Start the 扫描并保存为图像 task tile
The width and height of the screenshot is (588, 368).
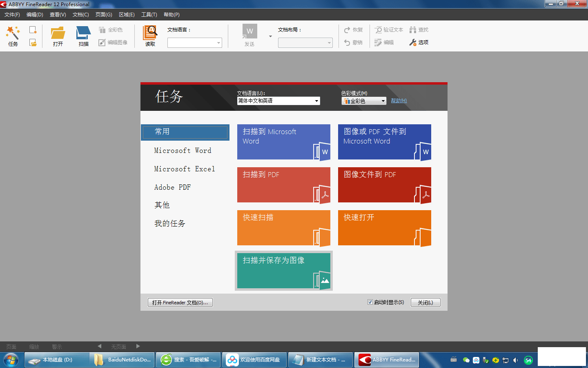(284, 271)
